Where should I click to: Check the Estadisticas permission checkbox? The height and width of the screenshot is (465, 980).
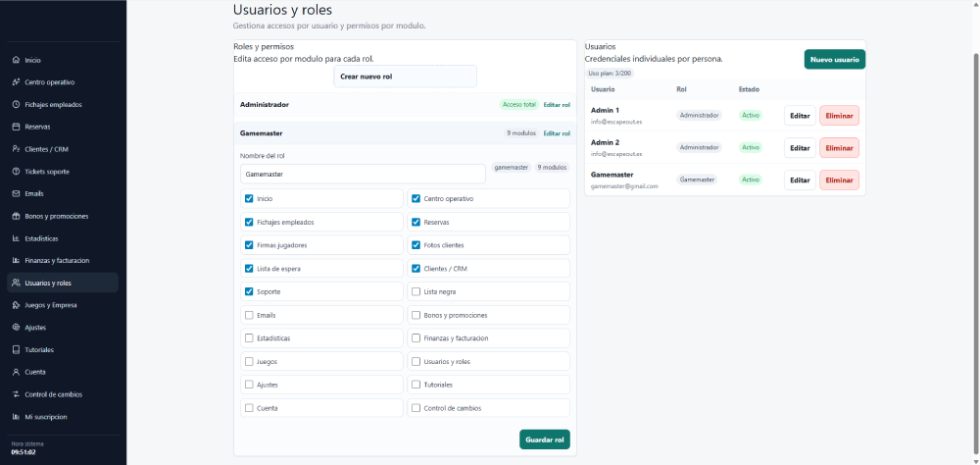pyautogui.click(x=249, y=337)
